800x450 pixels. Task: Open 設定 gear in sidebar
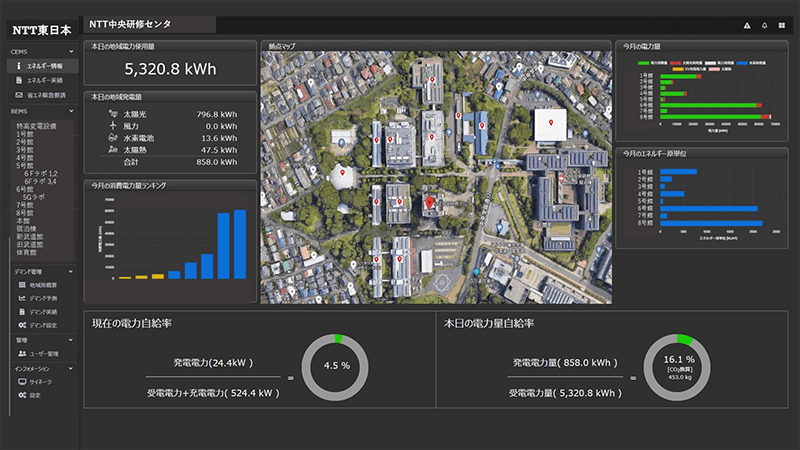pyautogui.click(x=34, y=396)
